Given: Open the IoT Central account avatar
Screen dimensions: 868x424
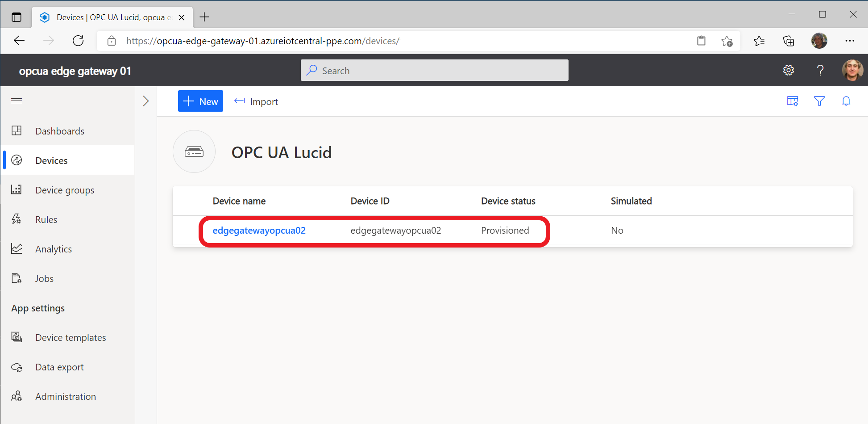Looking at the screenshot, I should [x=852, y=70].
